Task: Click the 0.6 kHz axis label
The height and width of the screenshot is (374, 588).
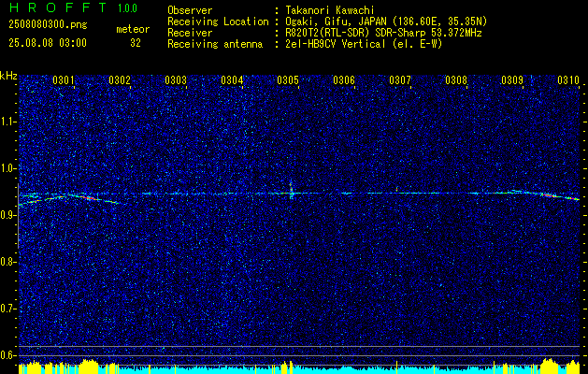Action: tap(8, 355)
